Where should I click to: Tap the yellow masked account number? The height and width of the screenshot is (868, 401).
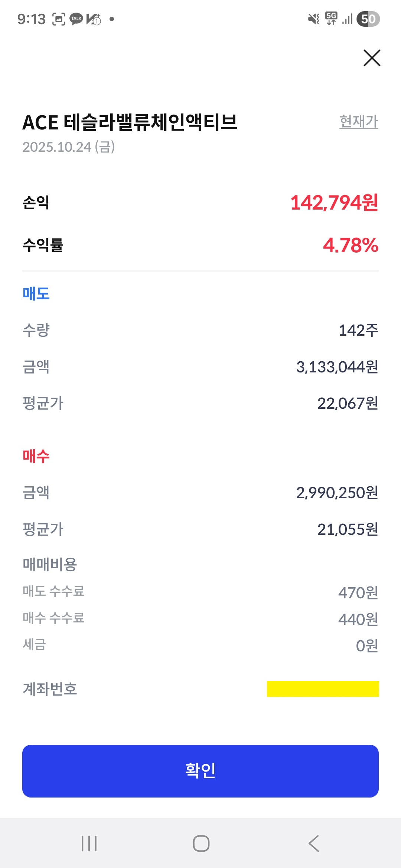click(323, 689)
